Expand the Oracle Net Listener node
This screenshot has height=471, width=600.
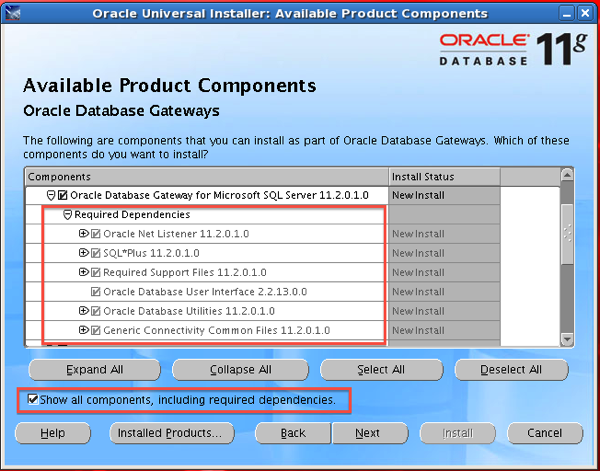point(83,233)
